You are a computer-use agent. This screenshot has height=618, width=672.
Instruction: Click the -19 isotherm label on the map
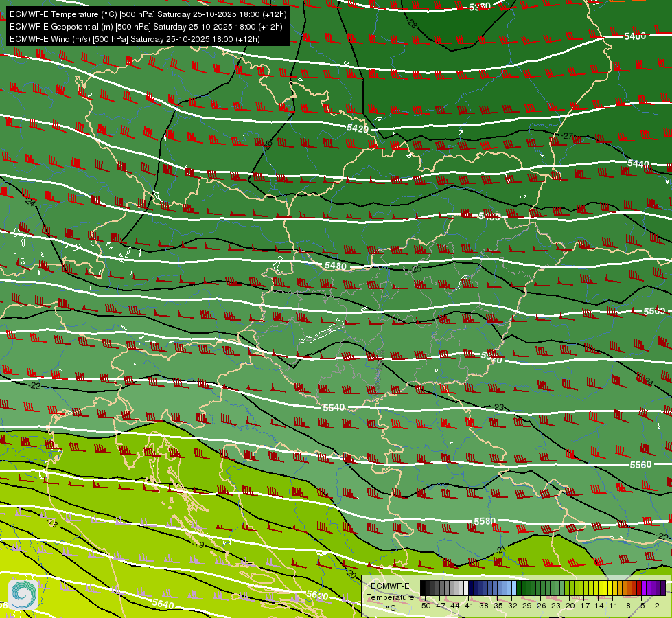point(198,545)
